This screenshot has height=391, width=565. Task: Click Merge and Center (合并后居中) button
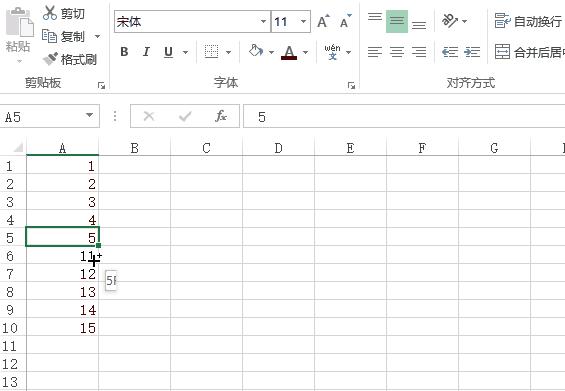pos(529,52)
